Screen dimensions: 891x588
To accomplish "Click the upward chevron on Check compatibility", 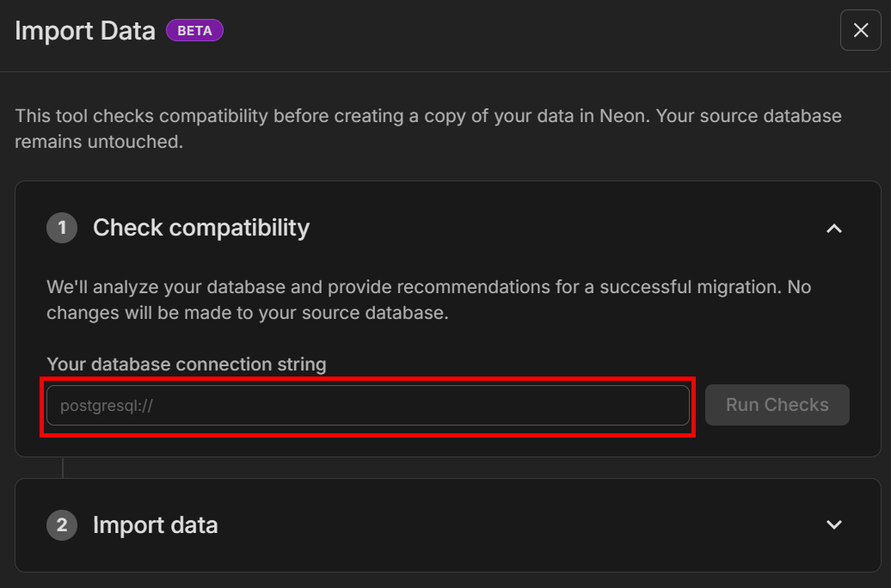I will [x=833, y=230].
